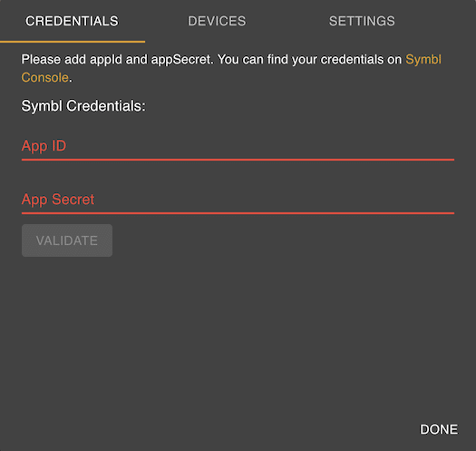Focus the App Secret input field
The image size is (476, 451).
tap(238, 200)
